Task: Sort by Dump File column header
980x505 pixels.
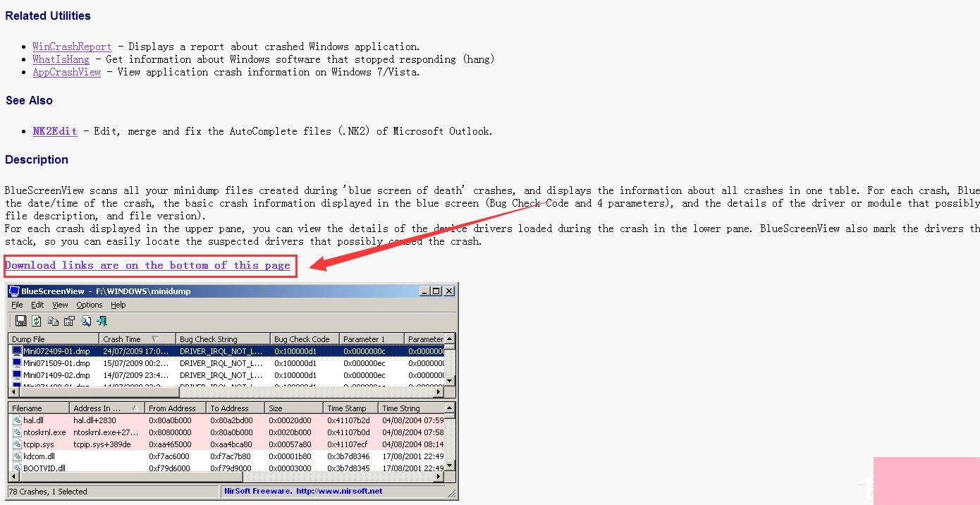Action: [x=54, y=339]
